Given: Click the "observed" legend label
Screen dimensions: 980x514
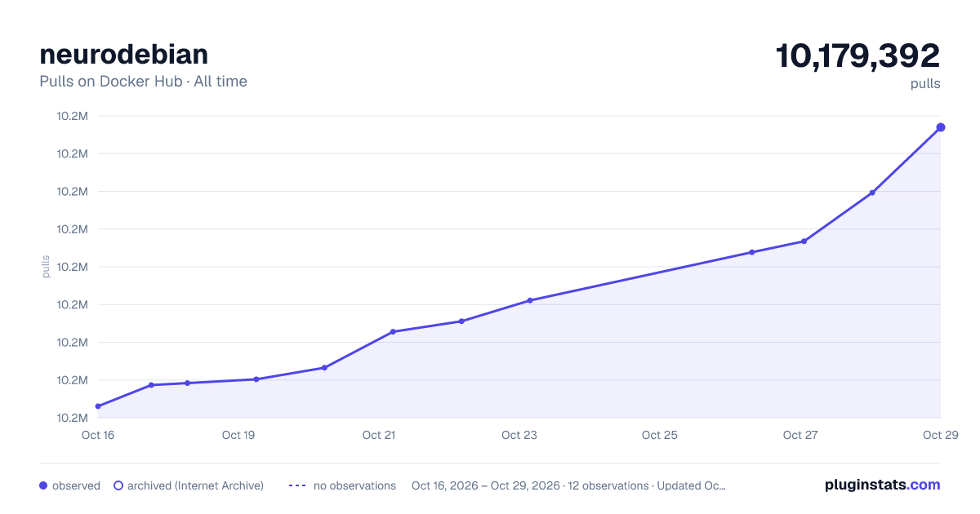Looking at the screenshot, I should 76,485.
